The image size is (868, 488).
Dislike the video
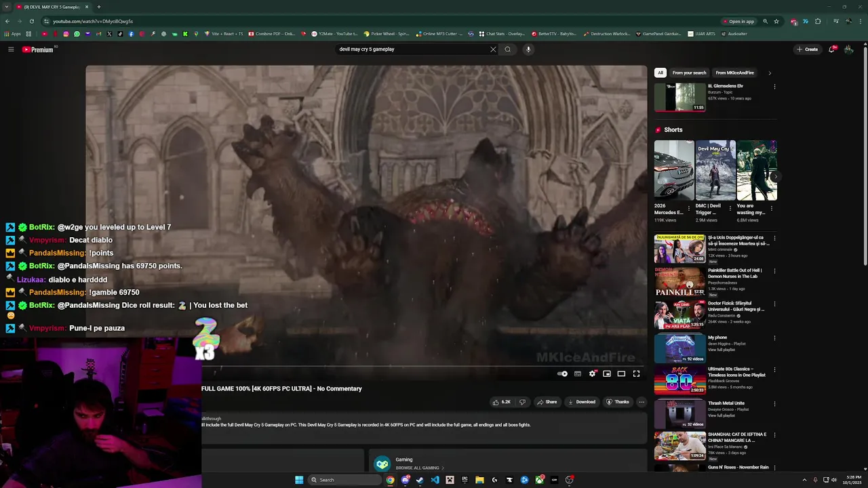(522, 402)
